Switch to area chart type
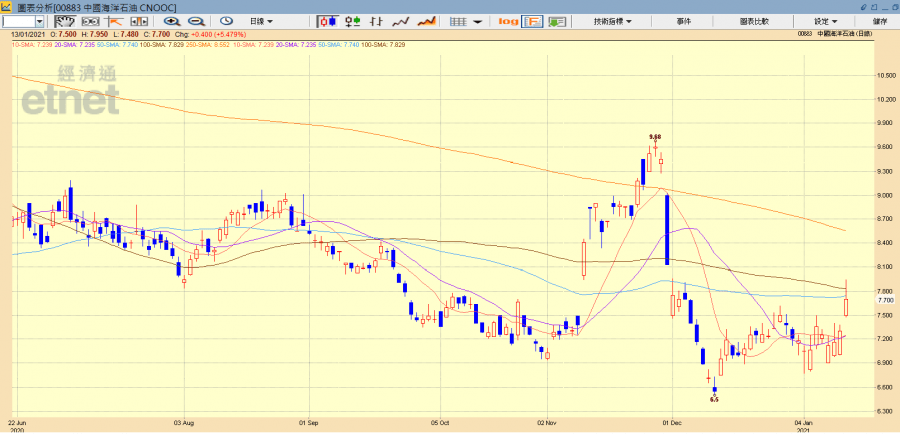Viewport: 900px width, 434px height. tap(426, 21)
